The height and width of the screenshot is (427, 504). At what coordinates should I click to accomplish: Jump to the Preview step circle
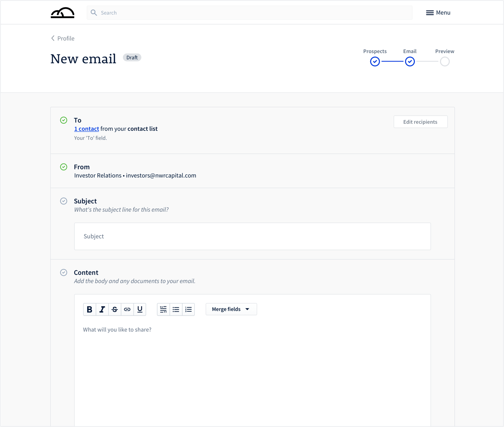tap(445, 61)
